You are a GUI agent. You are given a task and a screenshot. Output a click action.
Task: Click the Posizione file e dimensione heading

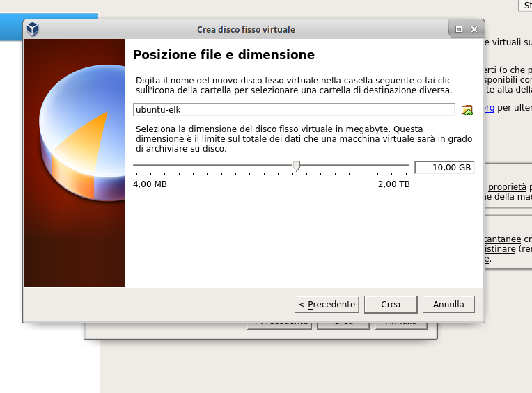click(x=224, y=55)
